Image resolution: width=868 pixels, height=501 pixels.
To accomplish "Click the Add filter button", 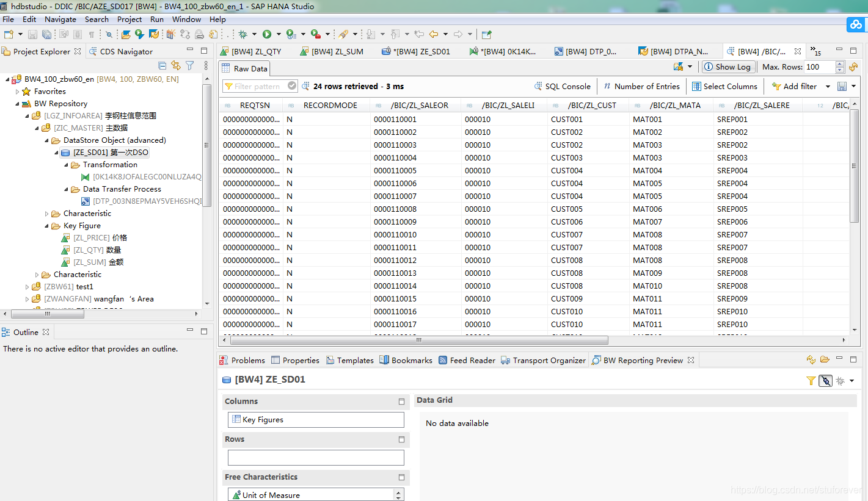I will [794, 86].
